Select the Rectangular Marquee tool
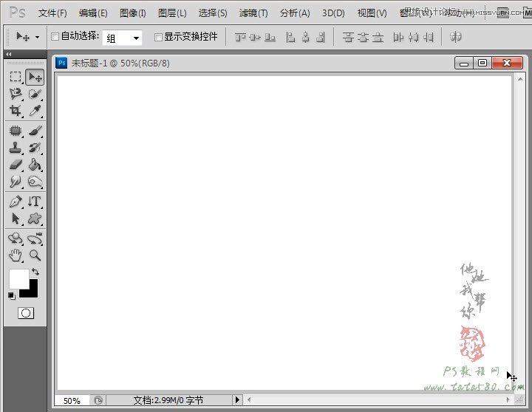Viewport: 532px width, 412px height. (16, 77)
